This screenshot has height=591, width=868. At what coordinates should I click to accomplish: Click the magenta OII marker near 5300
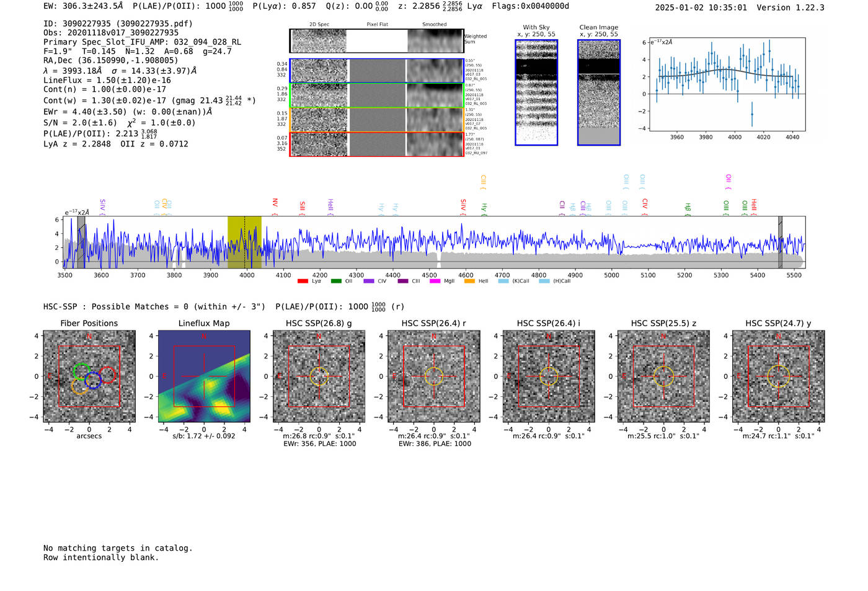[728, 182]
